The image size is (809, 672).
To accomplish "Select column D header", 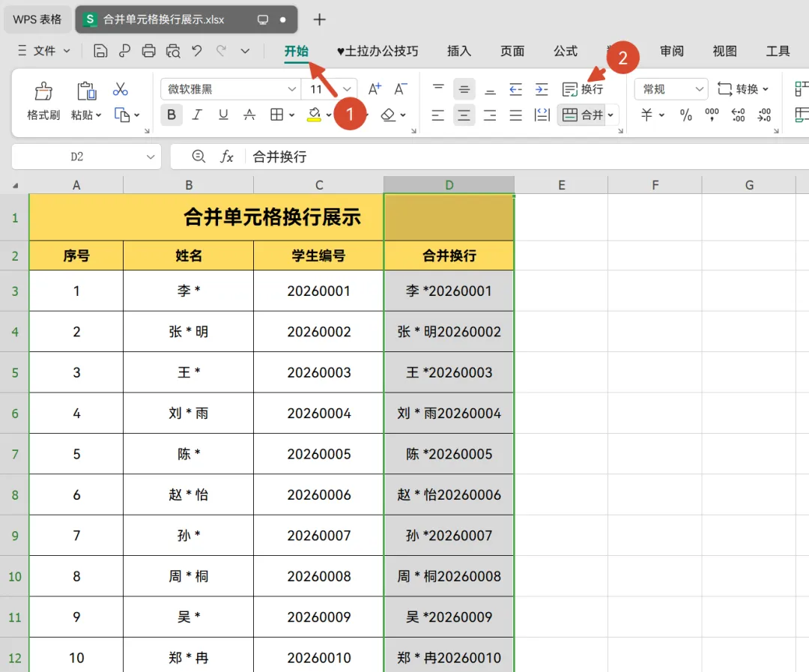I will (x=449, y=185).
